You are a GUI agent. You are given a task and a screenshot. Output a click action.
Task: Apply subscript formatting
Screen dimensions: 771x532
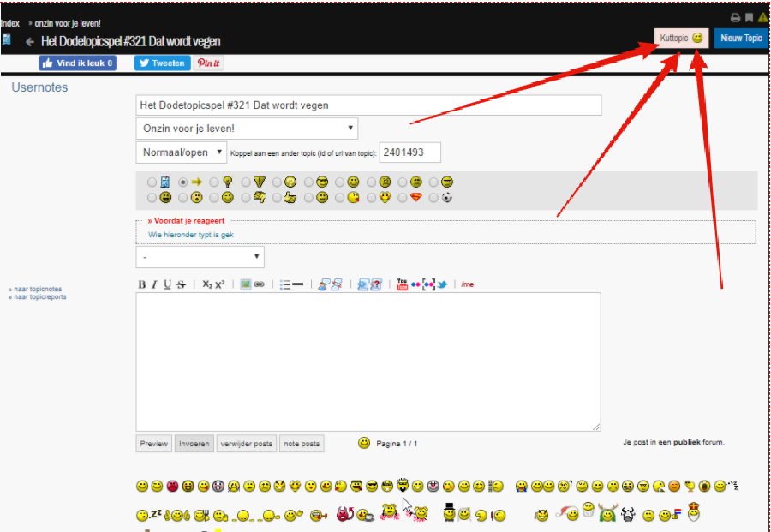[x=207, y=284]
